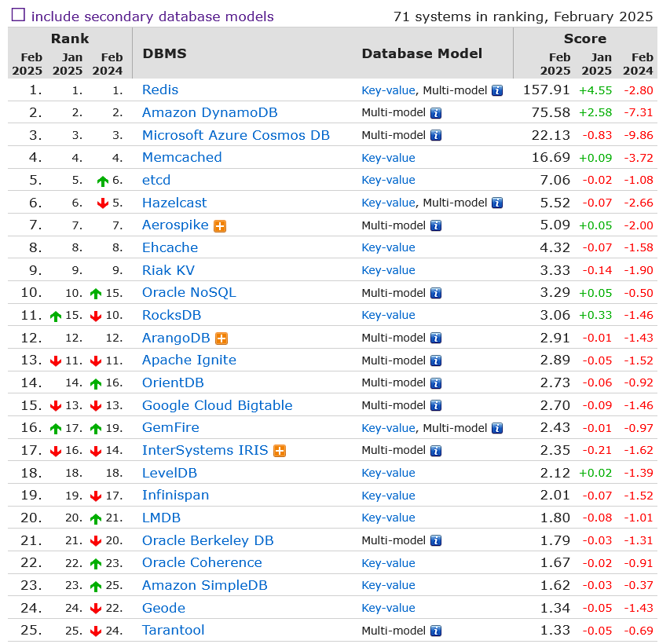670x644 pixels.
Task: Open info icon in the Amazon DynamoDB row
Action: 436,113
